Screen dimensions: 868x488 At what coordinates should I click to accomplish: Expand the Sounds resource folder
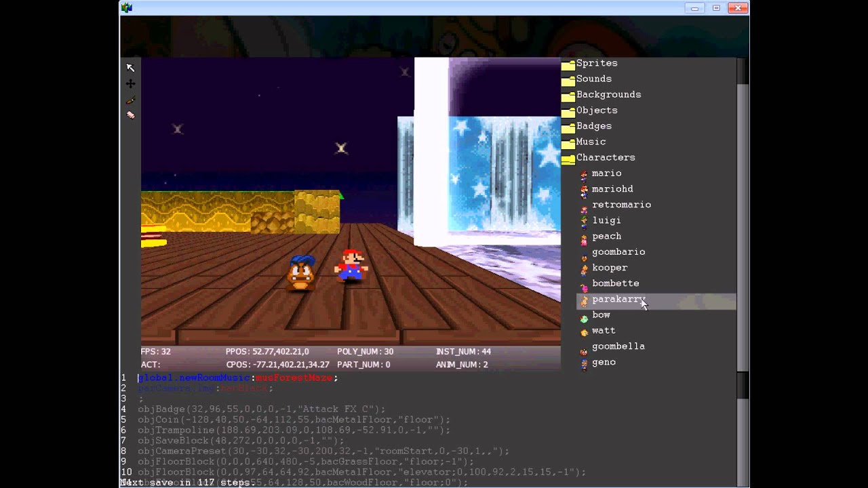pyautogui.click(x=594, y=79)
